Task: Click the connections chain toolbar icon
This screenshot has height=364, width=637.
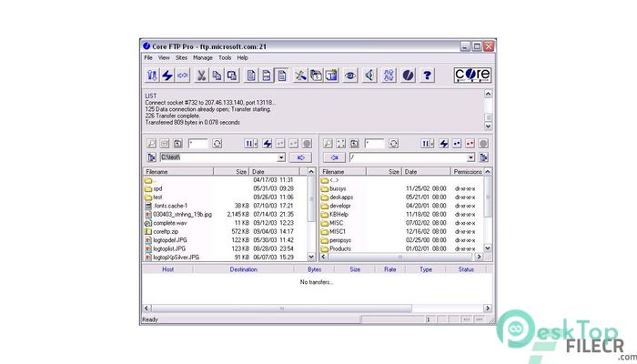Action: point(389,76)
